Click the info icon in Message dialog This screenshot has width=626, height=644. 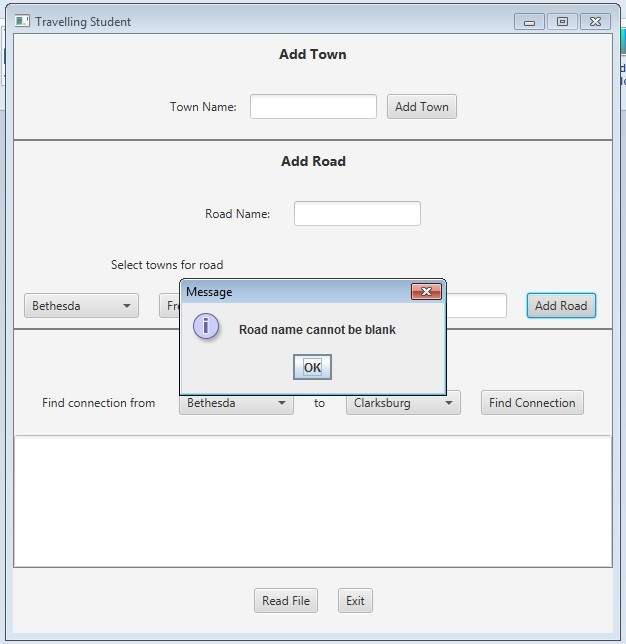click(206, 327)
